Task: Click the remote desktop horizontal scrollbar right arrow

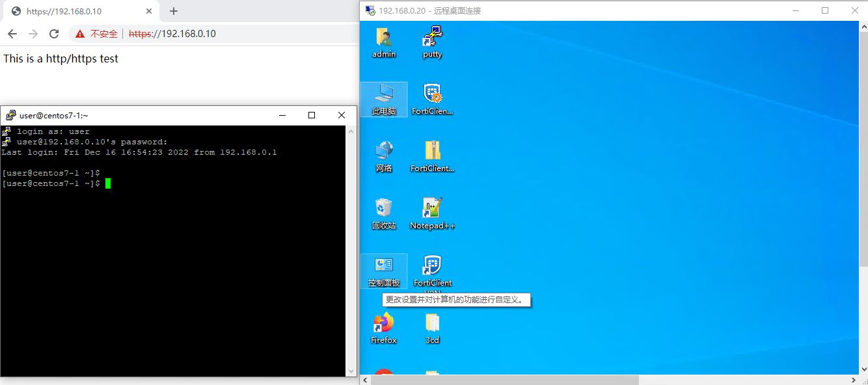Action: tap(854, 380)
